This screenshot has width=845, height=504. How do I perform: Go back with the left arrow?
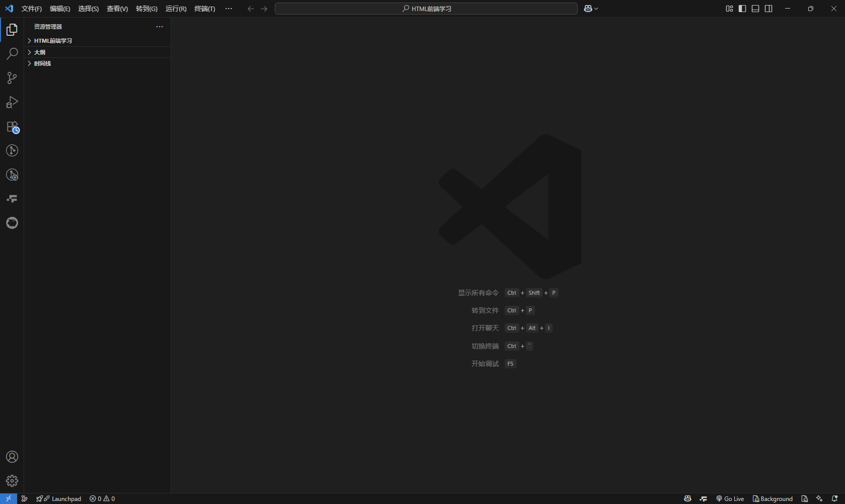251,9
